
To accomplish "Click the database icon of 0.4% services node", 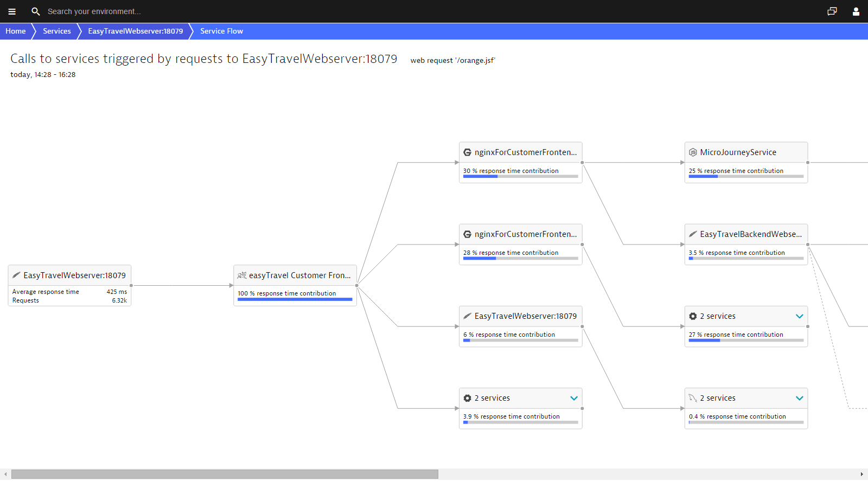I will pos(693,398).
